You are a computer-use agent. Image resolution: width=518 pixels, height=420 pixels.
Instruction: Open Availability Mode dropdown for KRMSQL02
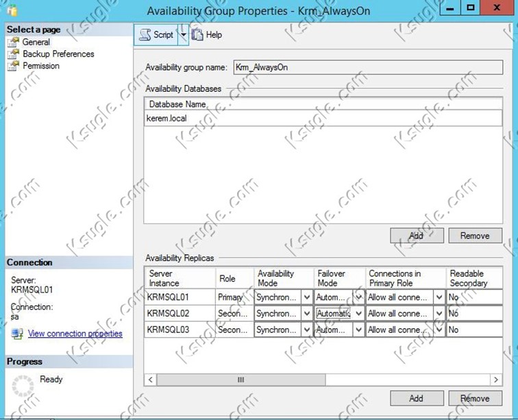pyautogui.click(x=307, y=313)
